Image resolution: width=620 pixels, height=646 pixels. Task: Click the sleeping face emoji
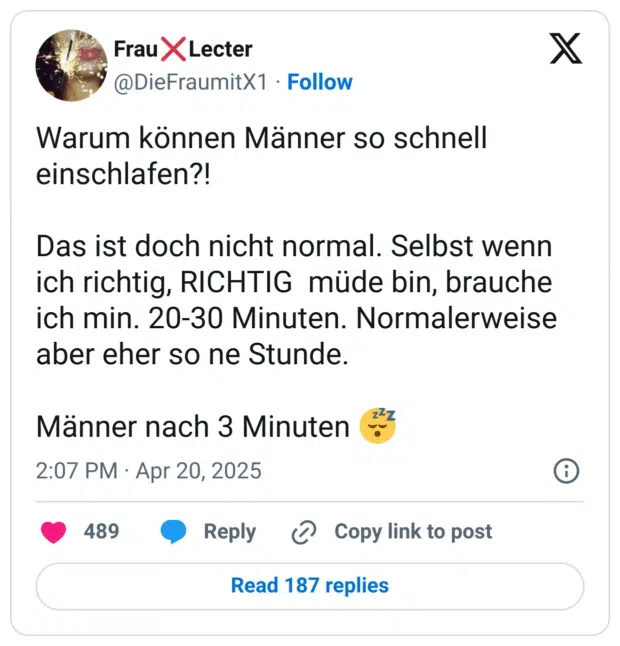click(379, 426)
